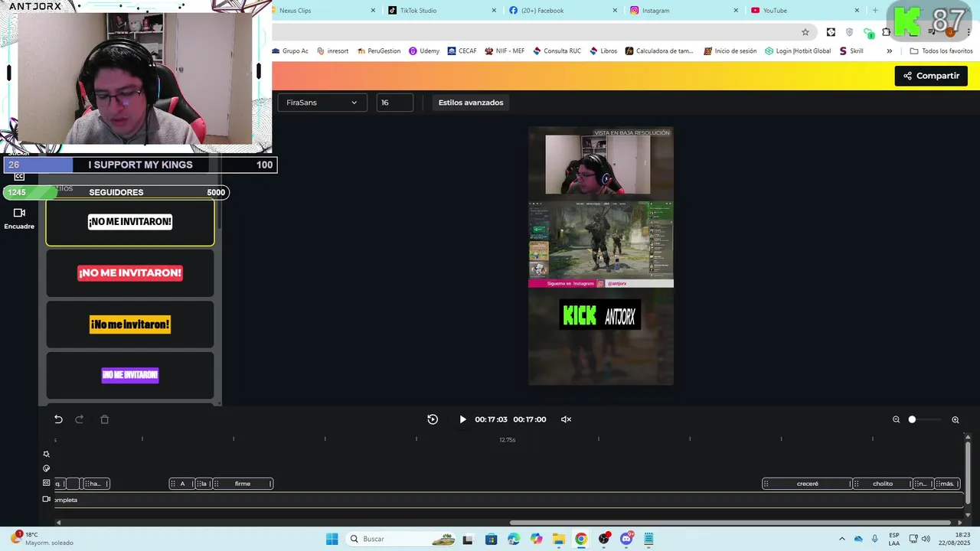The height and width of the screenshot is (551, 980).
Task: Open File Explorer from the taskbar
Action: tap(559, 539)
